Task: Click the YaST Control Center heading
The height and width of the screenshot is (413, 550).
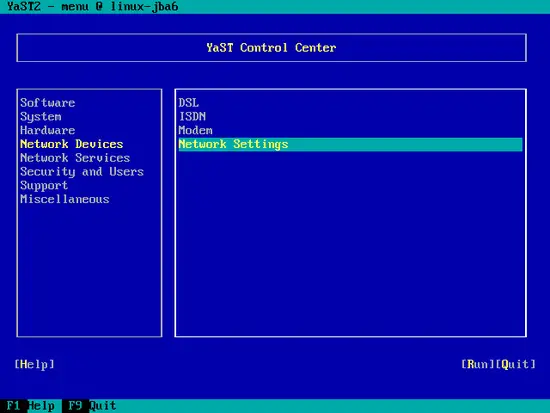Action: pyautogui.click(x=271, y=48)
